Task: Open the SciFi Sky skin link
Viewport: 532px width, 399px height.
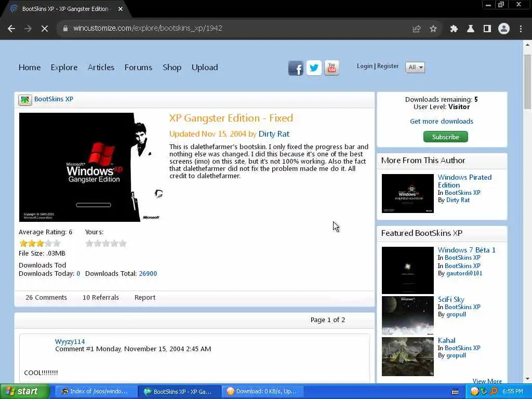Action: (x=451, y=299)
